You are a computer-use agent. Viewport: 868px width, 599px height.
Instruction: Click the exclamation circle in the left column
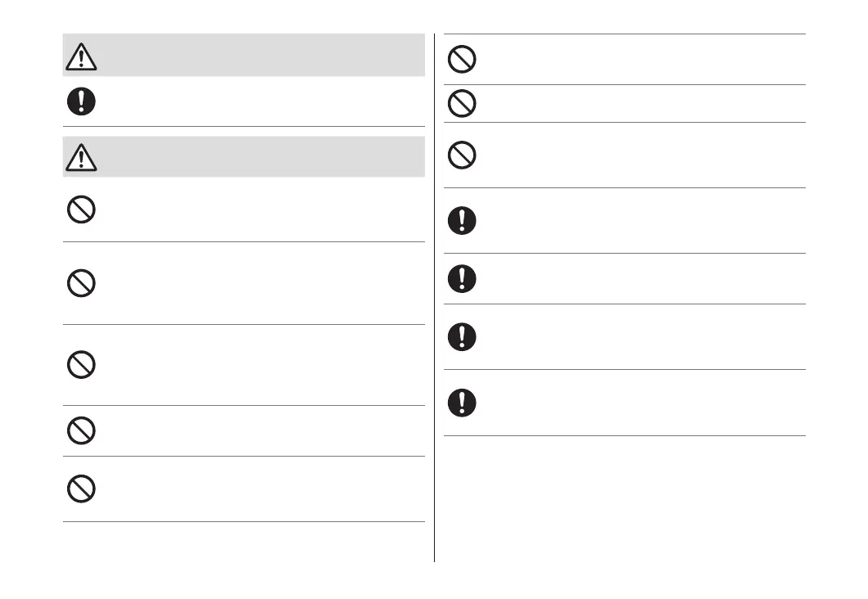[x=81, y=101]
